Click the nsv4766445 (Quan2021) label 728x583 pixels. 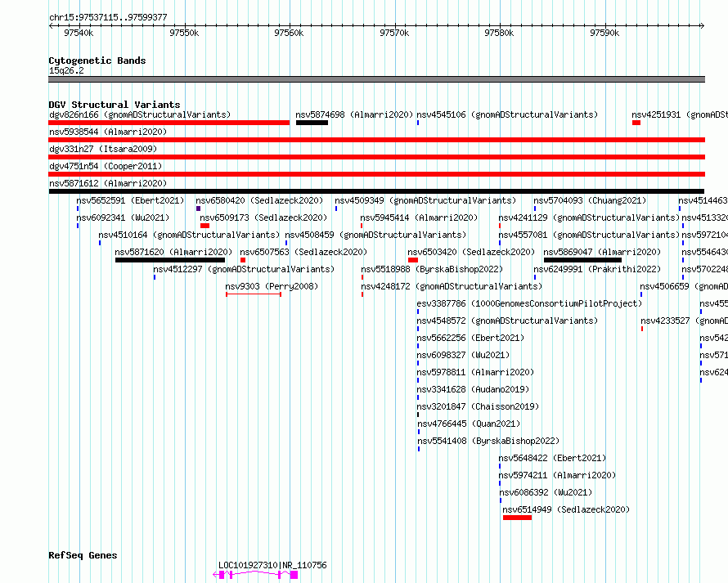pos(469,424)
